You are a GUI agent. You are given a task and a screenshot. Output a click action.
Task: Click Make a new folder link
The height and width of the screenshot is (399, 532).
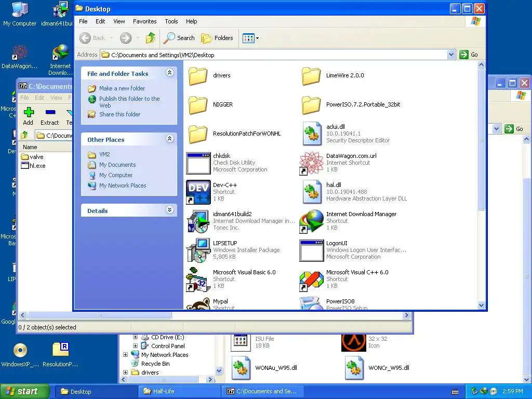122,88
